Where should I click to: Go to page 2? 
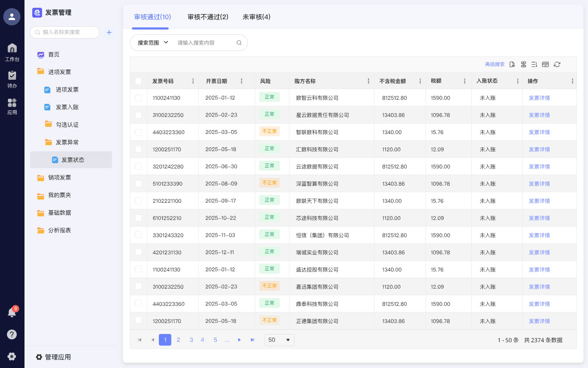pos(178,340)
